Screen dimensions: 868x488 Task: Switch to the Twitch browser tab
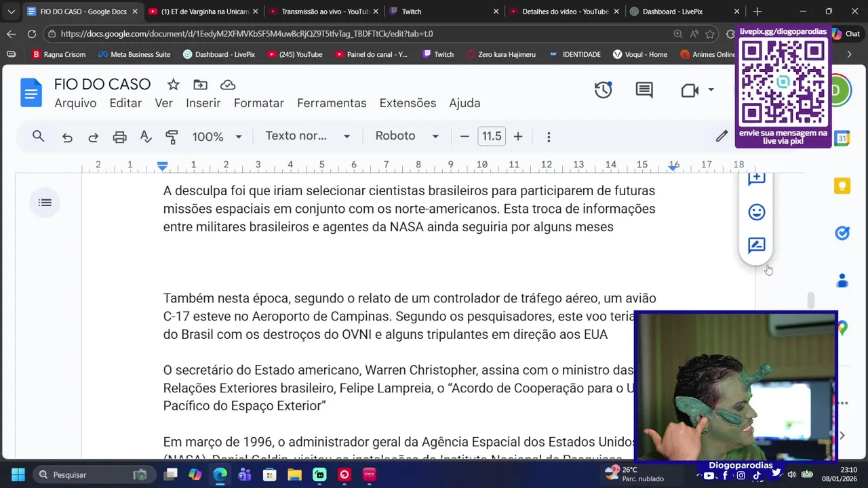click(x=444, y=12)
